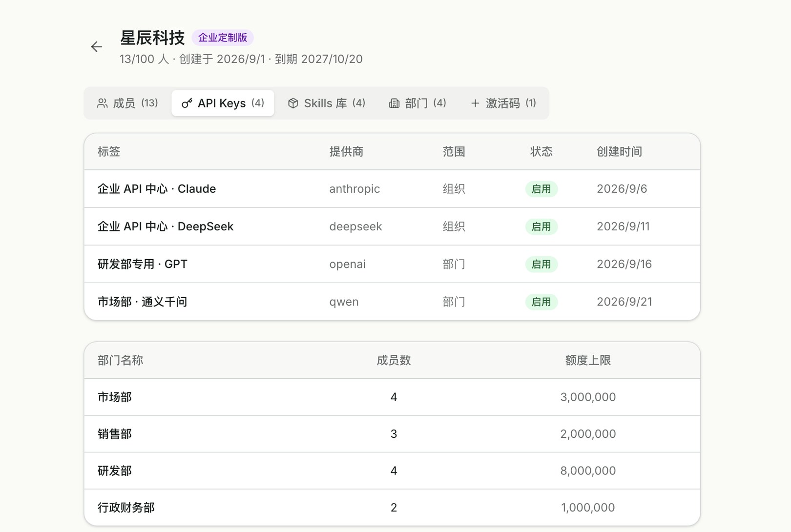Open the 激活码 (1) tab
Image resolution: width=791 pixels, height=532 pixels.
[503, 103]
